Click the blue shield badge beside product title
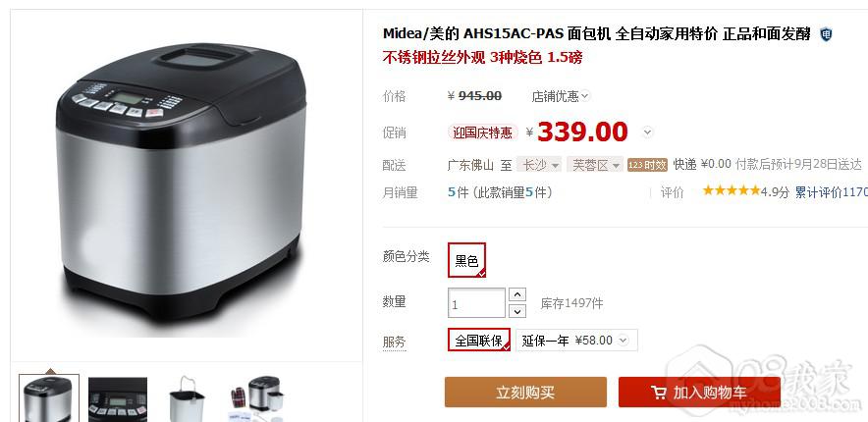The image size is (868, 422). point(826,34)
